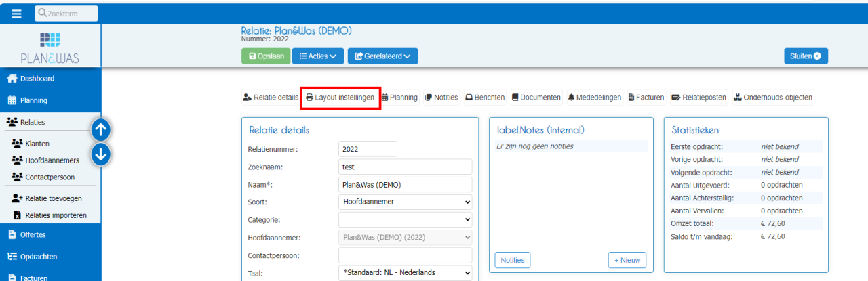Save with the Opslaan button
The image size is (868, 281).
(x=266, y=56)
